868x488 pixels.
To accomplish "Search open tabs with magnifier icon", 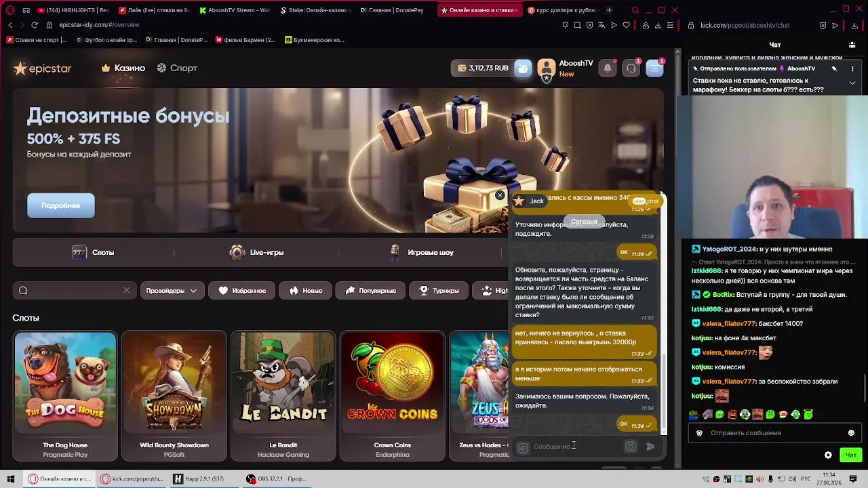I will 635,10.
